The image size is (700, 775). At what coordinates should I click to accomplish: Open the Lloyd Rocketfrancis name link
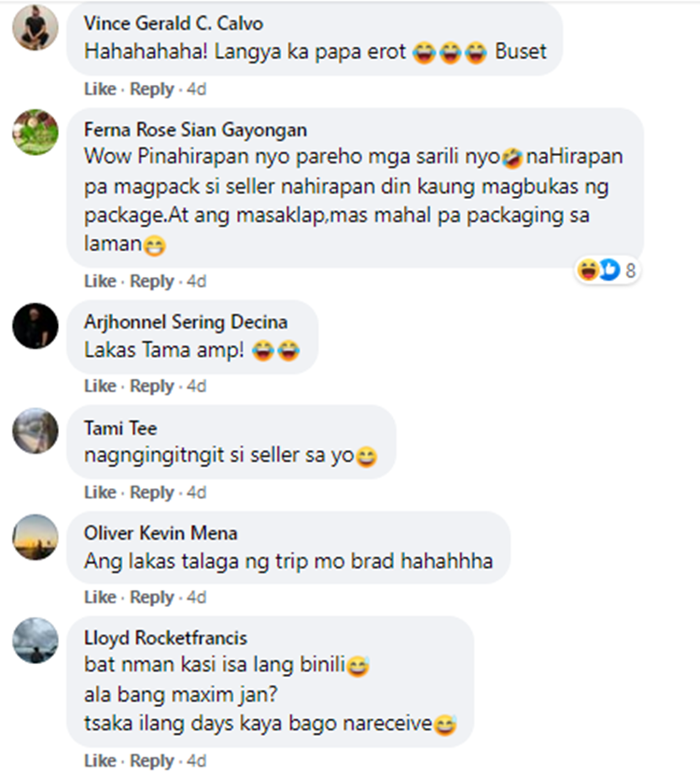pyautogui.click(x=165, y=638)
